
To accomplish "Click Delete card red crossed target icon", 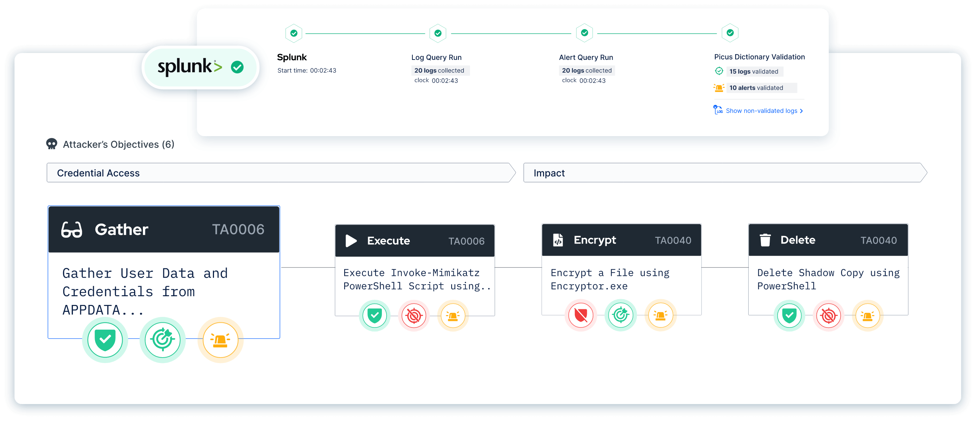I will tap(829, 315).
